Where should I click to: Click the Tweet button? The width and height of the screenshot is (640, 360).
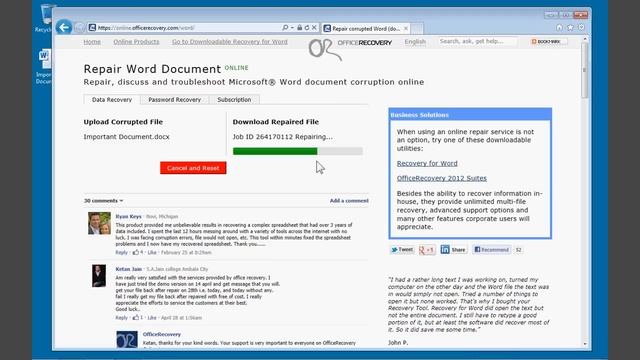(x=402, y=249)
